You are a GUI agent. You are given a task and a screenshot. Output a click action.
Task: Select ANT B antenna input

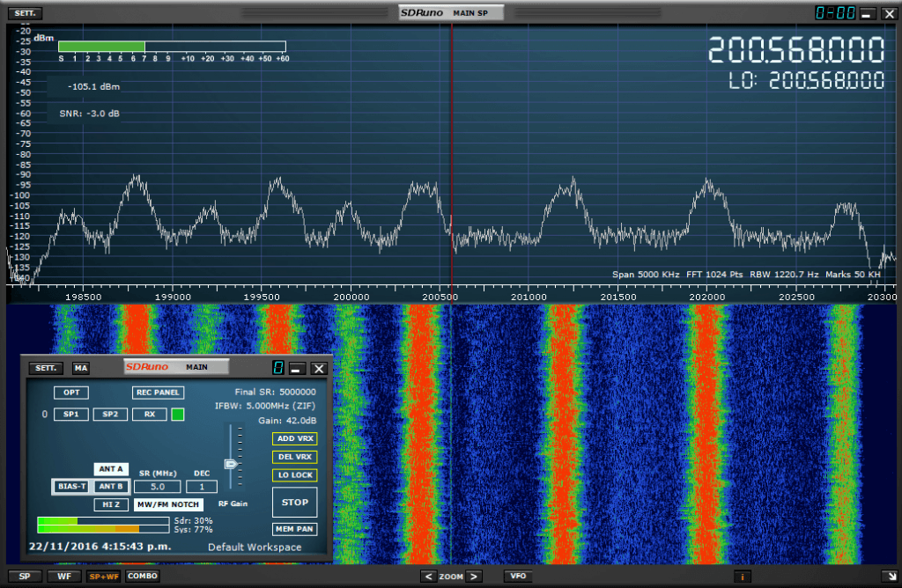[110, 486]
